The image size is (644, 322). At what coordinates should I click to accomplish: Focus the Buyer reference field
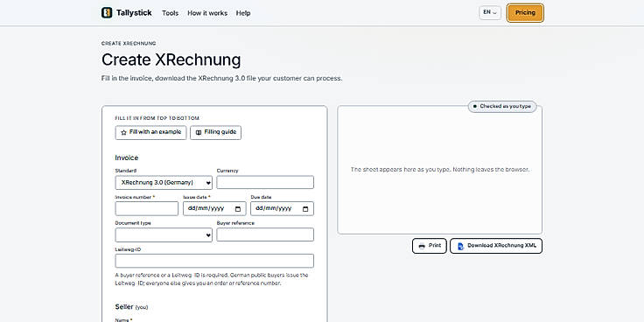click(265, 234)
